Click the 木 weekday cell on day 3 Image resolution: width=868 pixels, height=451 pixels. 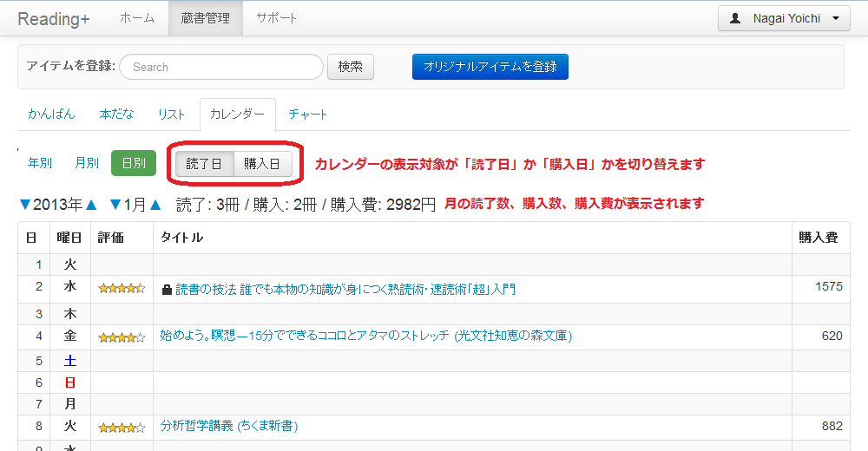(x=70, y=314)
